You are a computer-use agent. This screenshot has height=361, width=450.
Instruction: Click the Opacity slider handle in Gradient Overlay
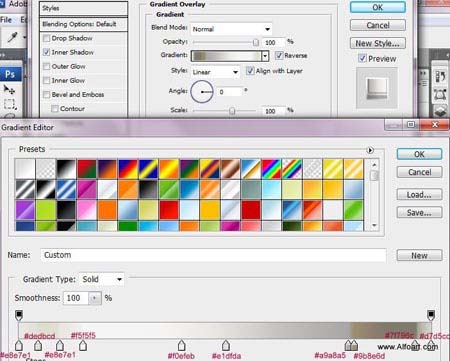pos(256,42)
